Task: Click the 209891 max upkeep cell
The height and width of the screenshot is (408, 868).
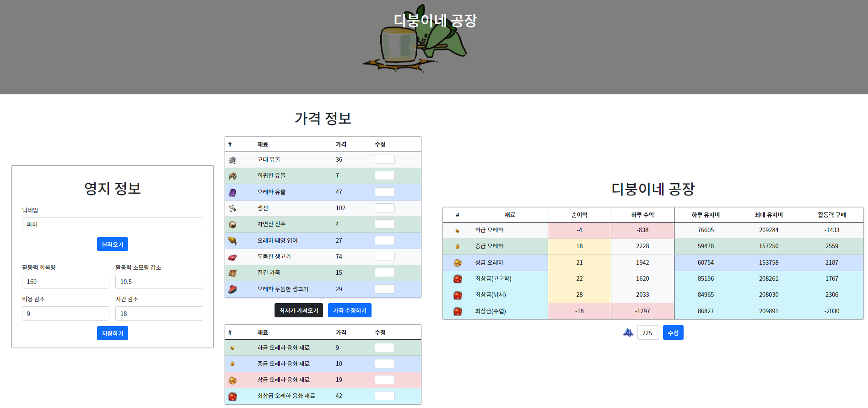Action: click(769, 311)
